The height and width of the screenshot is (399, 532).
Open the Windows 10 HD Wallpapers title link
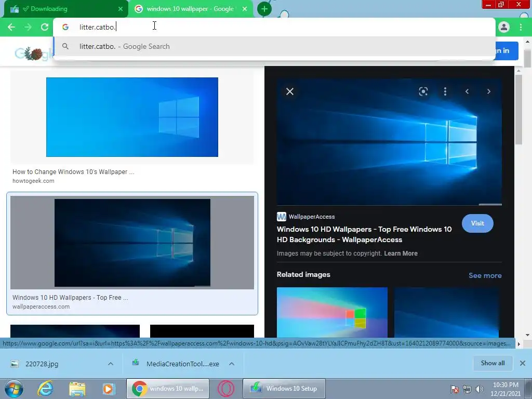coord(364,234)
